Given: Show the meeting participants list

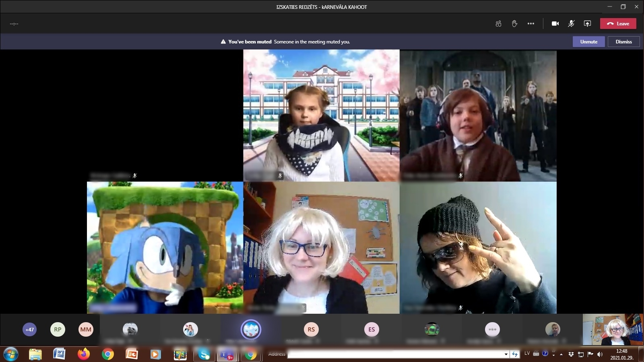Looking at the screenshot, I should pyautogui.click(x=498, y=24).
